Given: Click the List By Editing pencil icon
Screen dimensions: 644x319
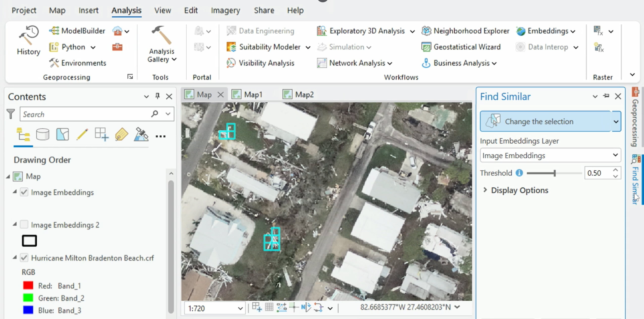Looking at the screenshot, I should 82,134.
